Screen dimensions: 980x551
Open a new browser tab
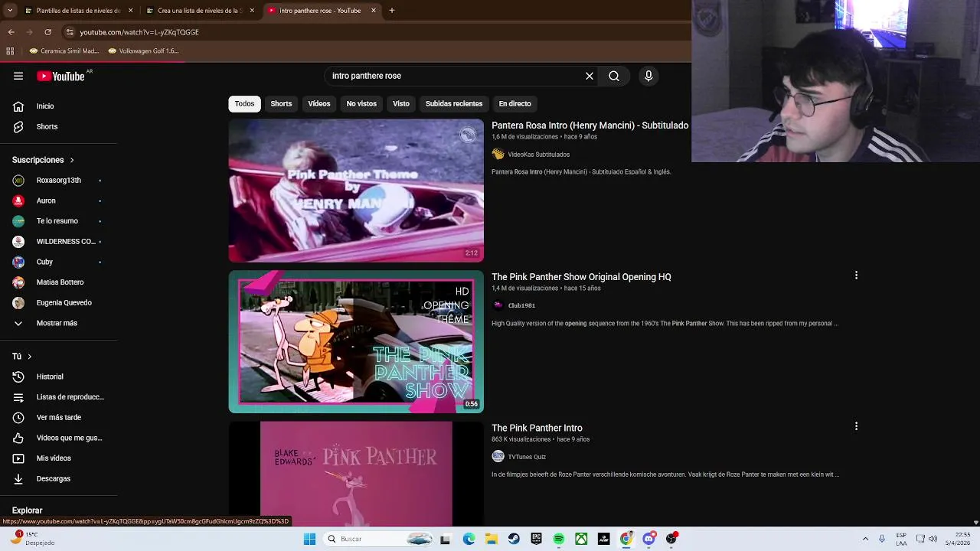pos(392,11)
